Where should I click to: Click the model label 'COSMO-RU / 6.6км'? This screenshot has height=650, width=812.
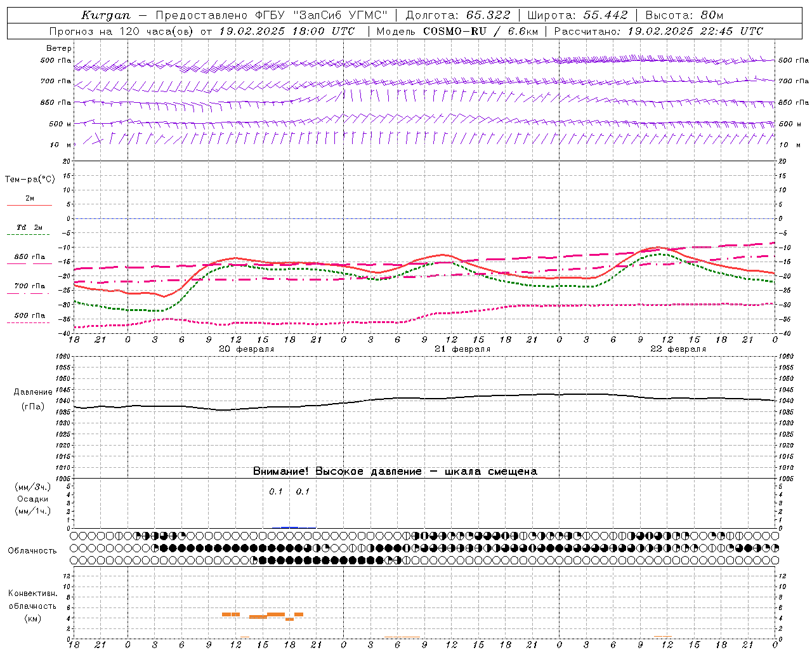tap(480, 30)
